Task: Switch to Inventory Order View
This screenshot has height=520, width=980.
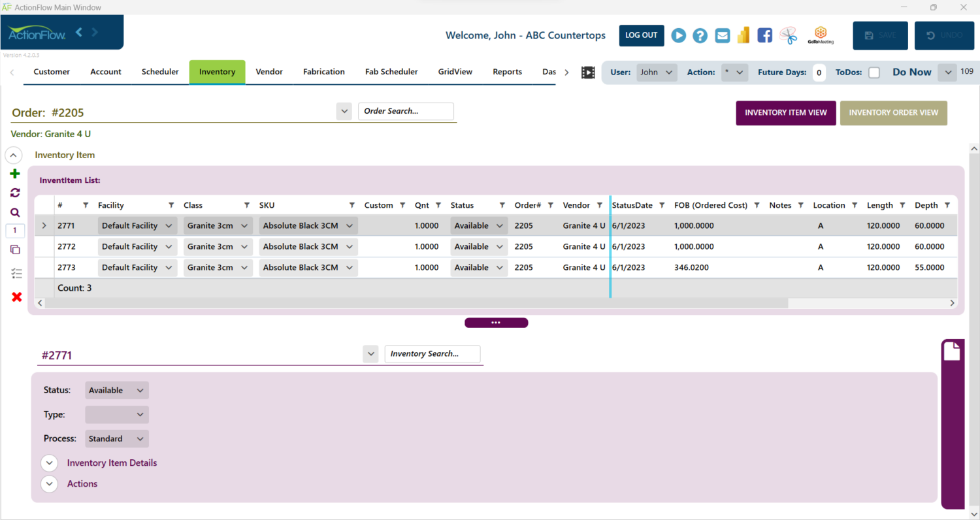Action: [894, 112]
